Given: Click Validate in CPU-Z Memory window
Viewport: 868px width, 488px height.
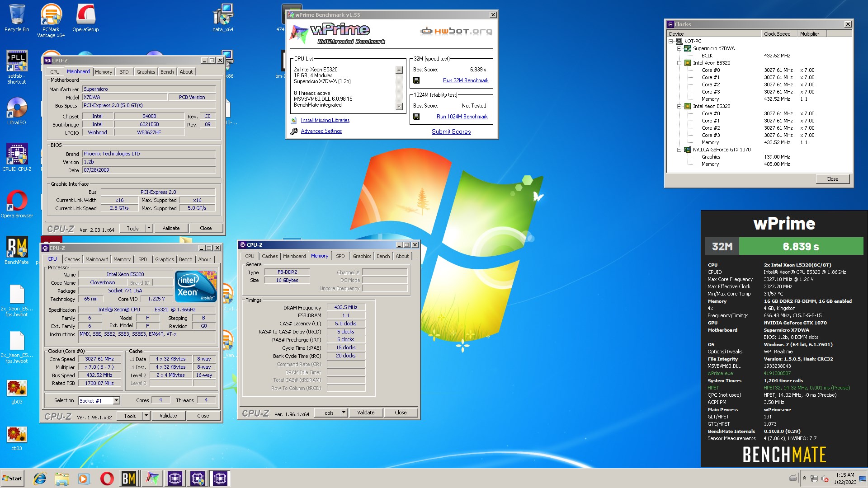Looking at the screenshot, I should point(366,413).
